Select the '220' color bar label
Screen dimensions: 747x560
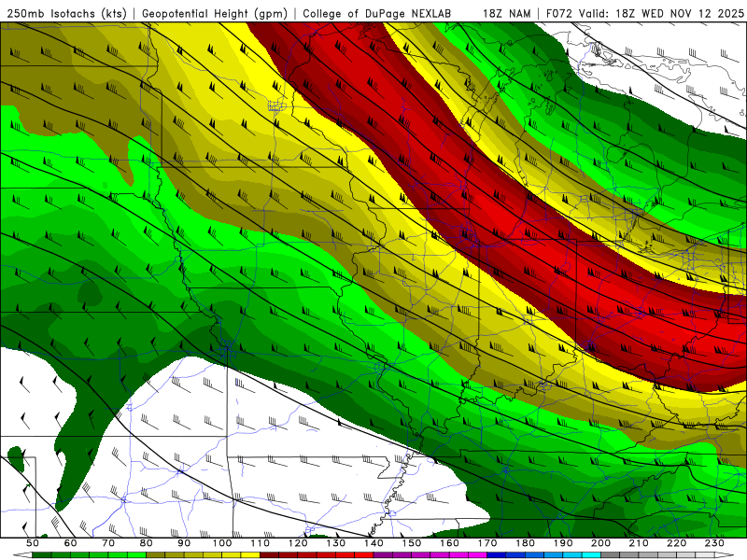tap(676, 543)
